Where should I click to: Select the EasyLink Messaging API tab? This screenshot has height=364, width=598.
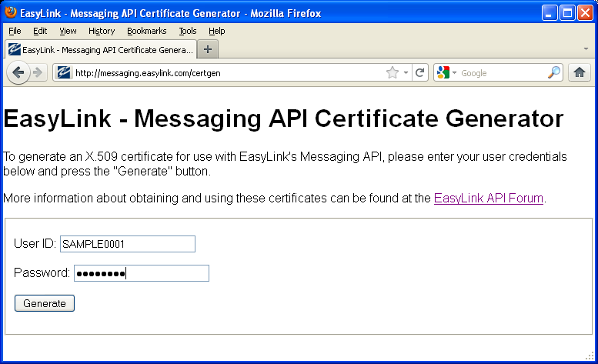(x=101, y=49)
